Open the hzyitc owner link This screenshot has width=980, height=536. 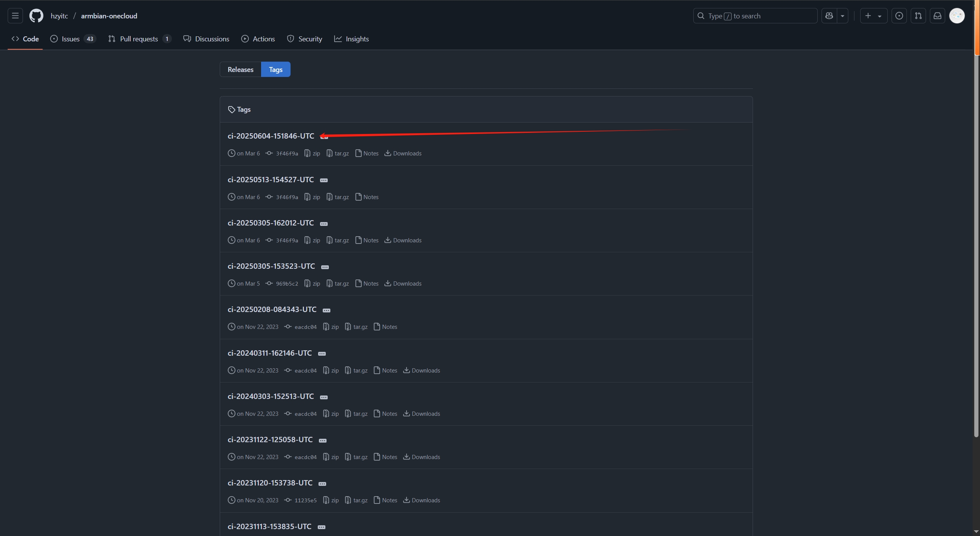59,16
